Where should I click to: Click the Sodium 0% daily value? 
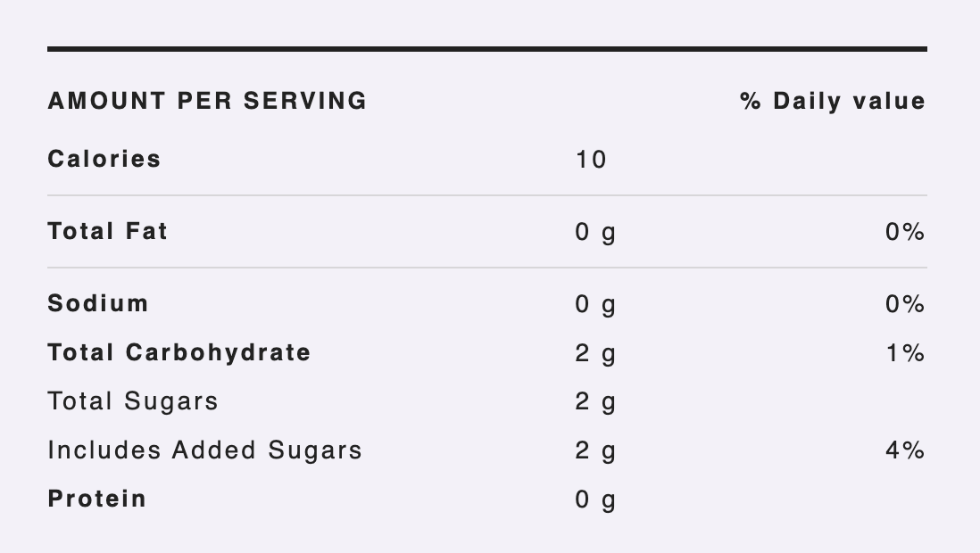pyautogui.click(x=905, y=304)
